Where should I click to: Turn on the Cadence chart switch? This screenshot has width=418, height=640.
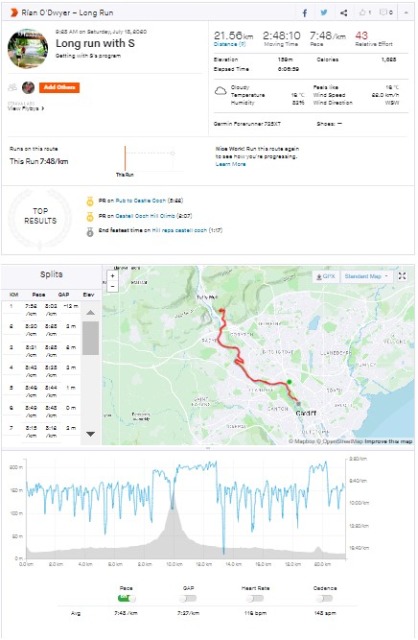click(x=325, y=598)
